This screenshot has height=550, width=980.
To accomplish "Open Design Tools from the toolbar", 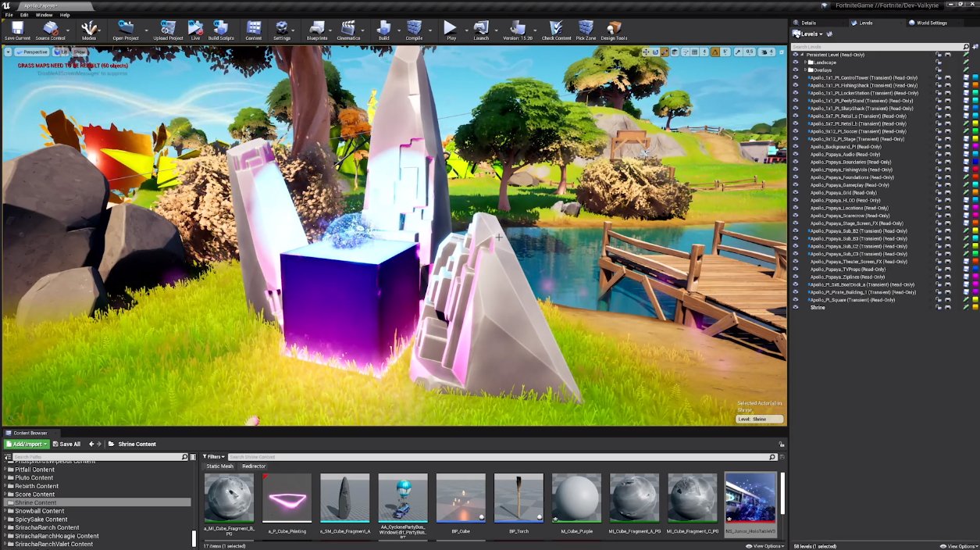I will pos(614,30).
